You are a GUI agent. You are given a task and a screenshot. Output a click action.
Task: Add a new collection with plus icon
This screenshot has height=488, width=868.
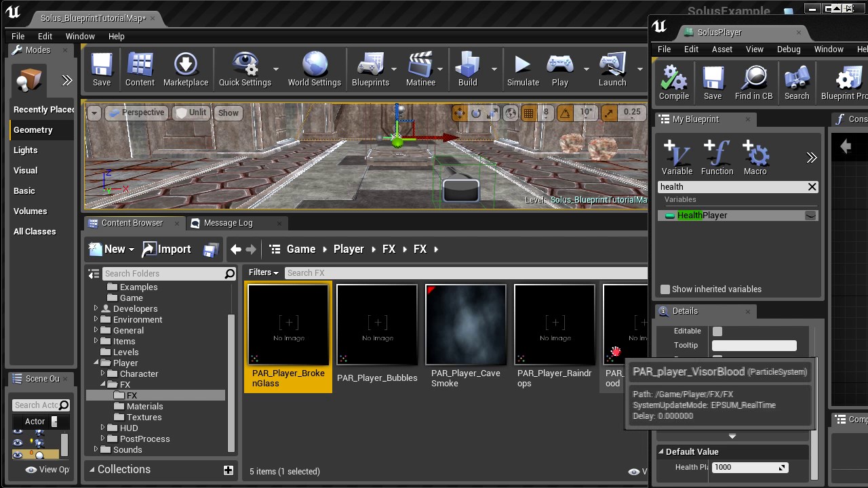(229, 470)
